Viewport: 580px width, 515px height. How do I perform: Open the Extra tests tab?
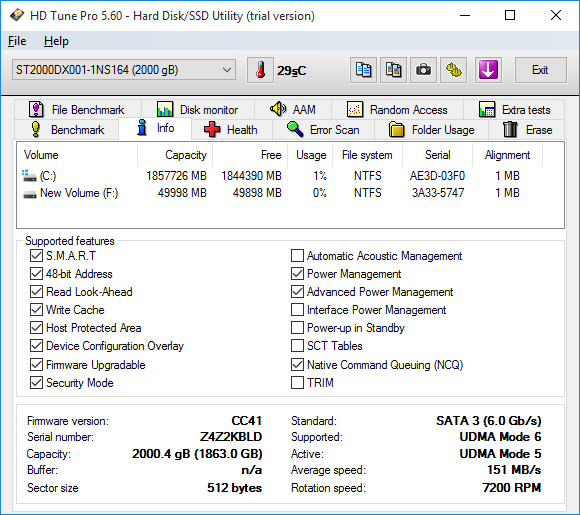click(514, 110)
